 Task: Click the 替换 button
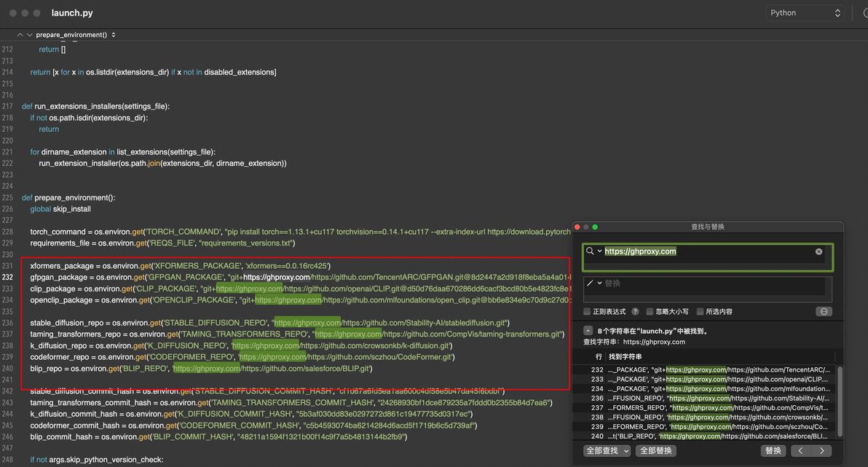point(773,451)
